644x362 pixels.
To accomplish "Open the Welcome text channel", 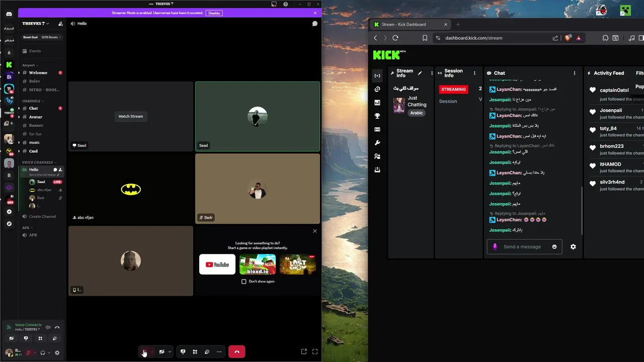I will pos(42,73).
